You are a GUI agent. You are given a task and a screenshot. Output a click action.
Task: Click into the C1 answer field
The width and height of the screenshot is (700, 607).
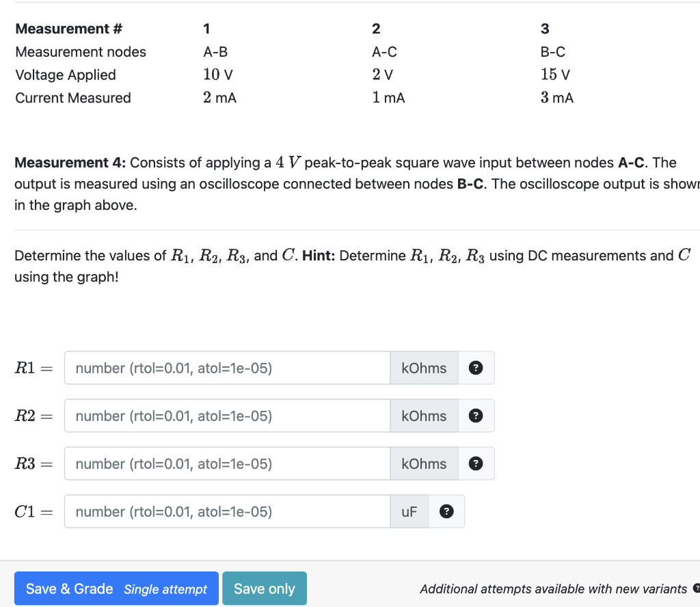(226, 511)
